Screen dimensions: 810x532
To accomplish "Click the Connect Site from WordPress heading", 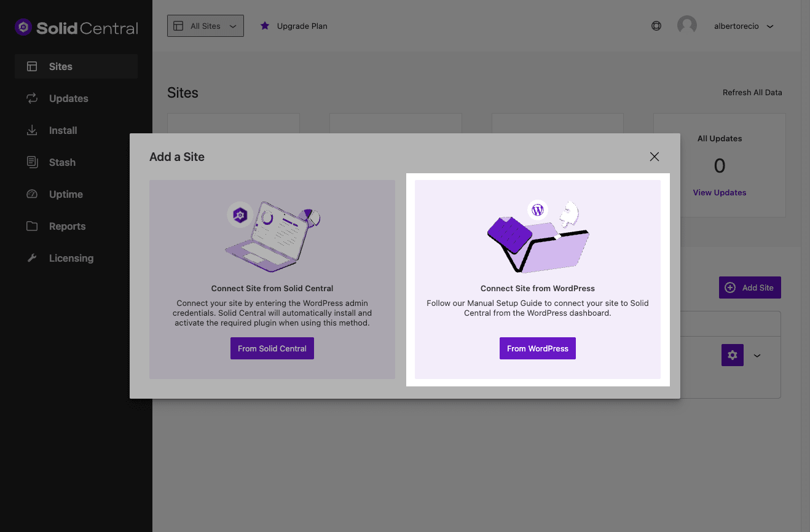I will click(538, 288).
